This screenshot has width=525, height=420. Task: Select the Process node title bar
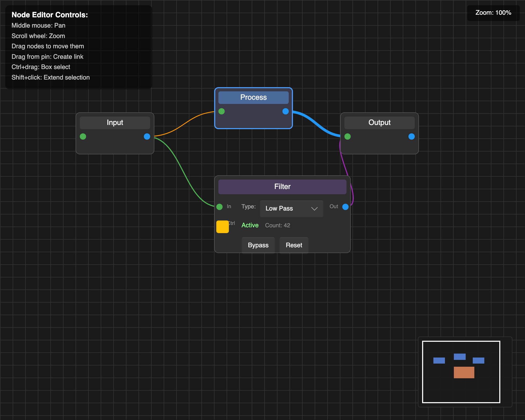[254, 97]
